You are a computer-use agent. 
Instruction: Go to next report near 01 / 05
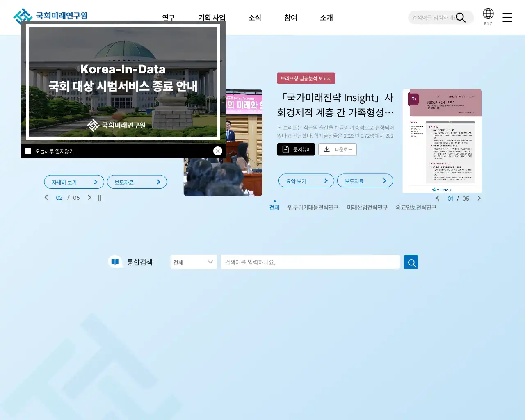479,198
